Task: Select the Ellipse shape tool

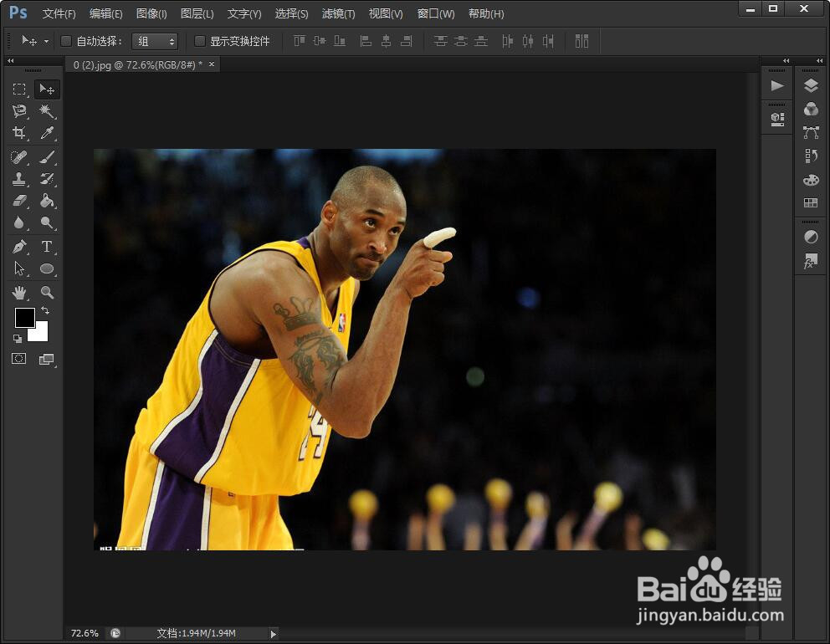Action: tap(47, 268)
